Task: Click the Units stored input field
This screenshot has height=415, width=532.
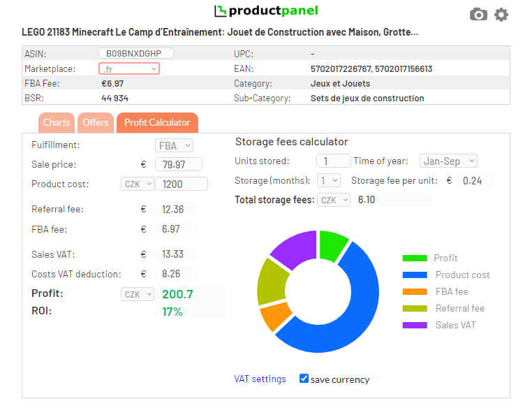Action: pos(333,161)
